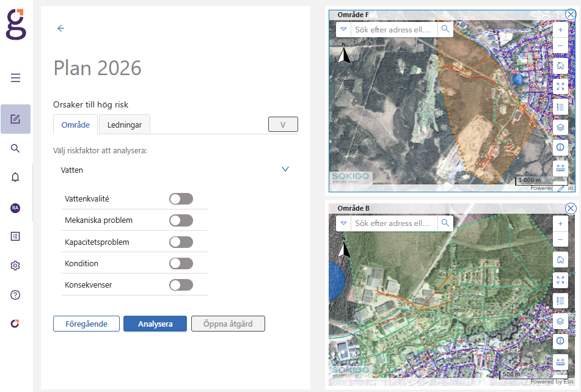Click the Analysera button

(155, 324)
